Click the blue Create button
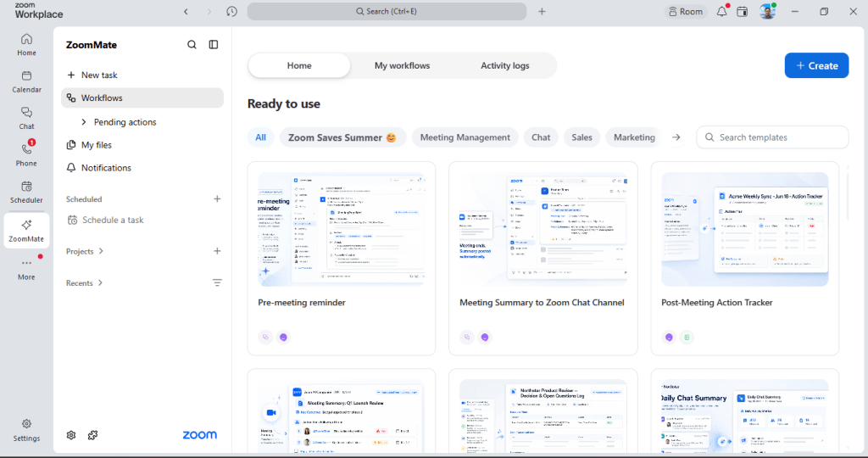868x458 pixels. tap(816, 65)
